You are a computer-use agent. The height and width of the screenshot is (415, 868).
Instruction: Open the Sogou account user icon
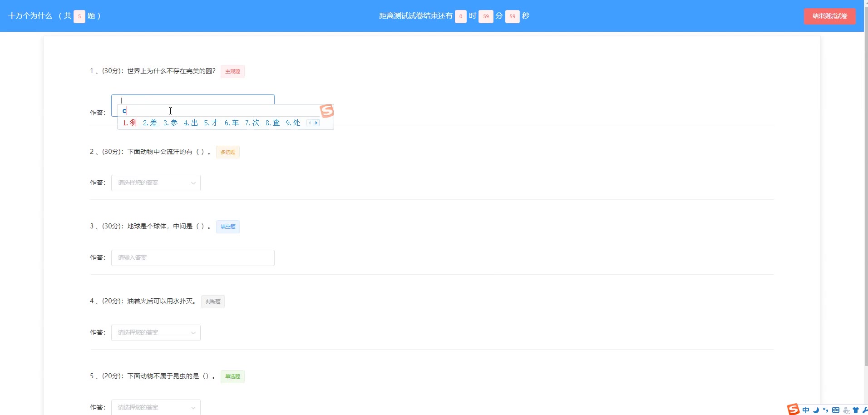(x=846, y=410)
